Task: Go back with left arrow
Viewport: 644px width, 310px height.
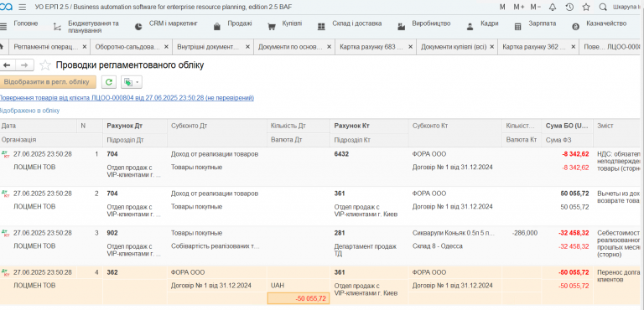Action: point(7,65)
